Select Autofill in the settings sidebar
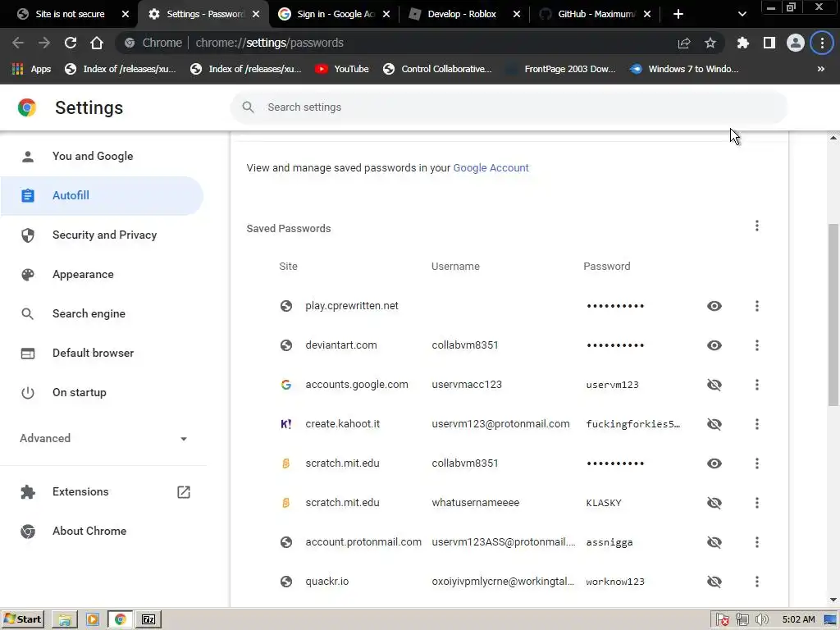 (102, 195)
